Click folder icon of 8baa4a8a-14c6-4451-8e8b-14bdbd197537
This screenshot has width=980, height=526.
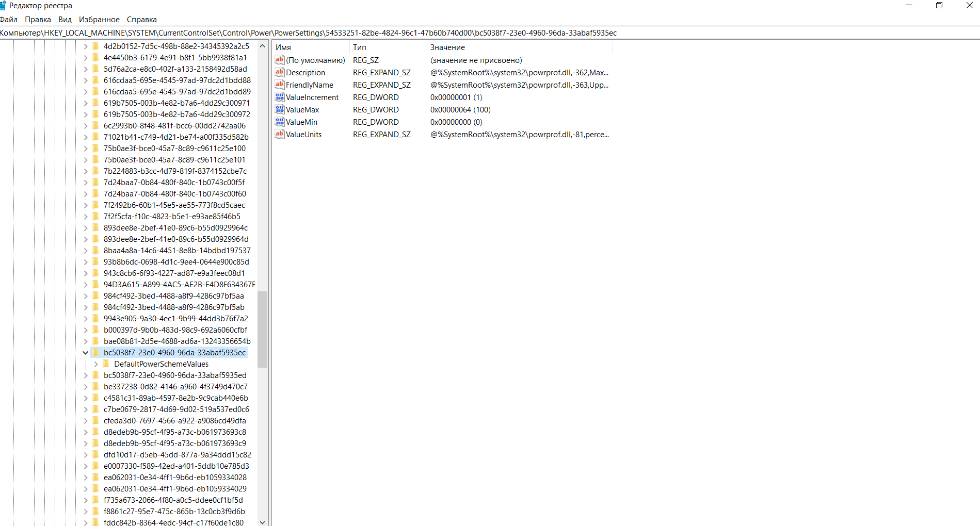pos(95,250)
